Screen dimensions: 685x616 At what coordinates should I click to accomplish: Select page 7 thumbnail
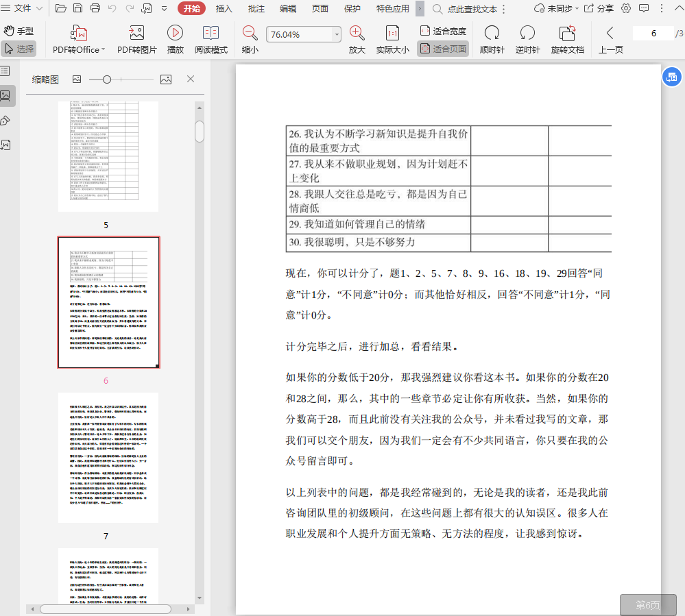(108, 458)
